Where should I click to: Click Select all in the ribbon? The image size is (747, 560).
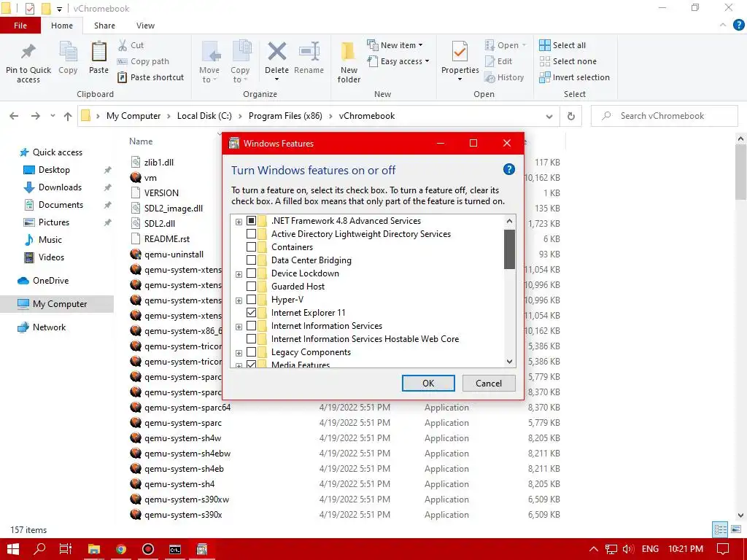tap(562, 45)
